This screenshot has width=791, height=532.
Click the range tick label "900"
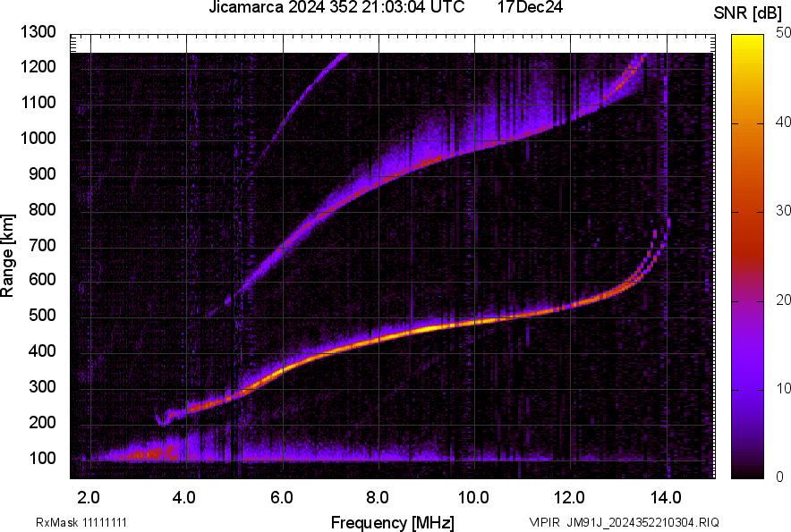pyautogui.click(x=42, y=174)
